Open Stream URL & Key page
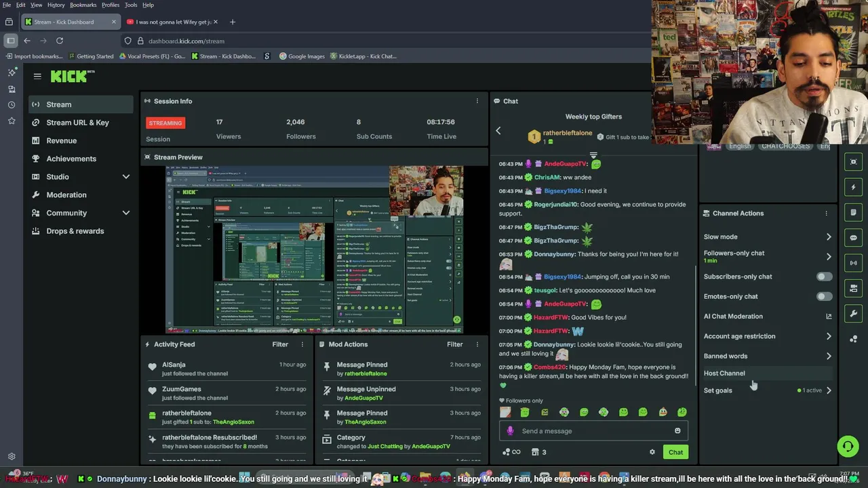Screen dimensions: 868x488 tap(81, 123)
